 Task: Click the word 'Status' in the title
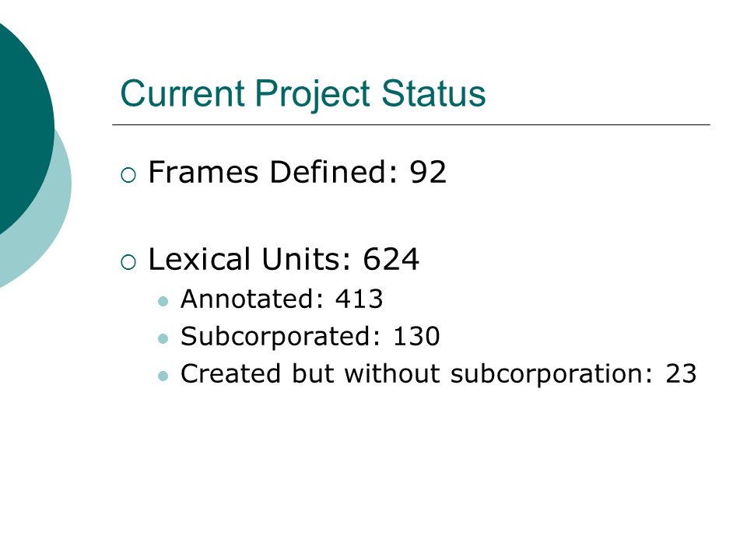[433, 93]
